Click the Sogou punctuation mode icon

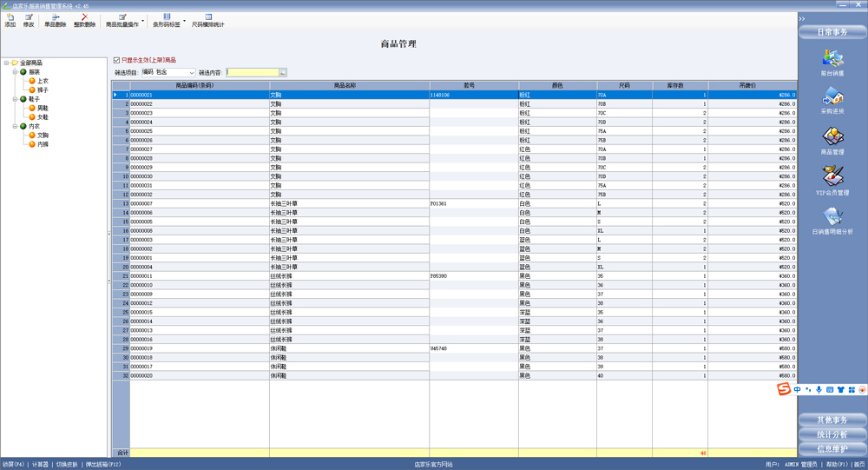(808, 389)
